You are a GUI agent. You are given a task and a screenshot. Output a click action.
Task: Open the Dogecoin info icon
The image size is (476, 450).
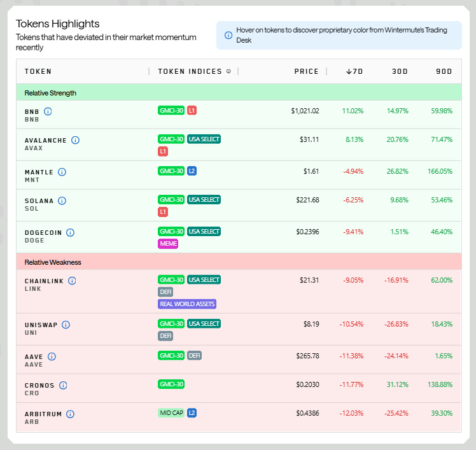pyautogui.click(x=70, y=232)
